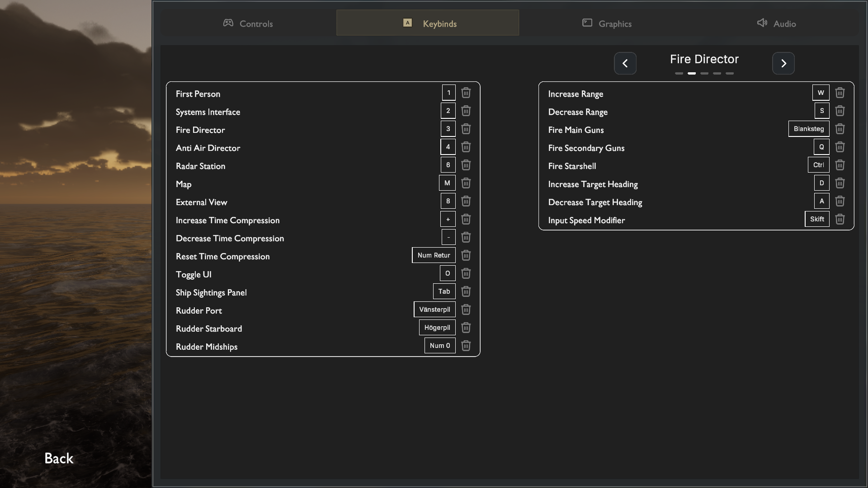
Task: Select first page indicator under Fire Director
Action: (679, 73)
